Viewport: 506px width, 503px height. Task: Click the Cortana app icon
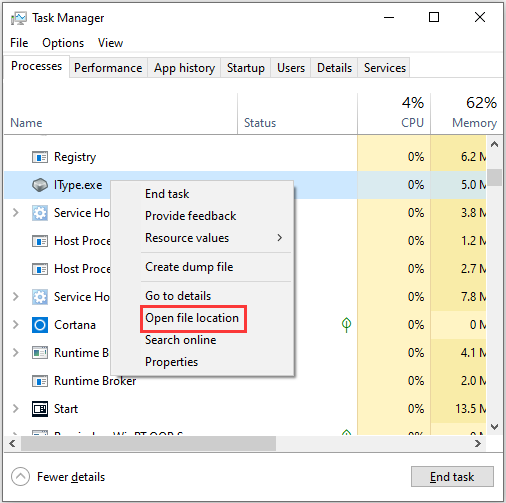40,325
